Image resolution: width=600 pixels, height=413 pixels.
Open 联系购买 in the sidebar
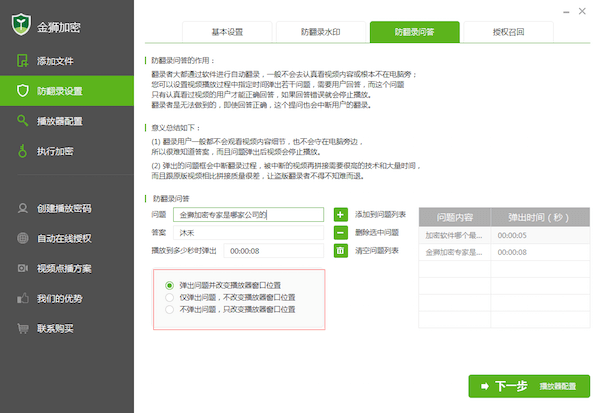[x=67, y=328]
